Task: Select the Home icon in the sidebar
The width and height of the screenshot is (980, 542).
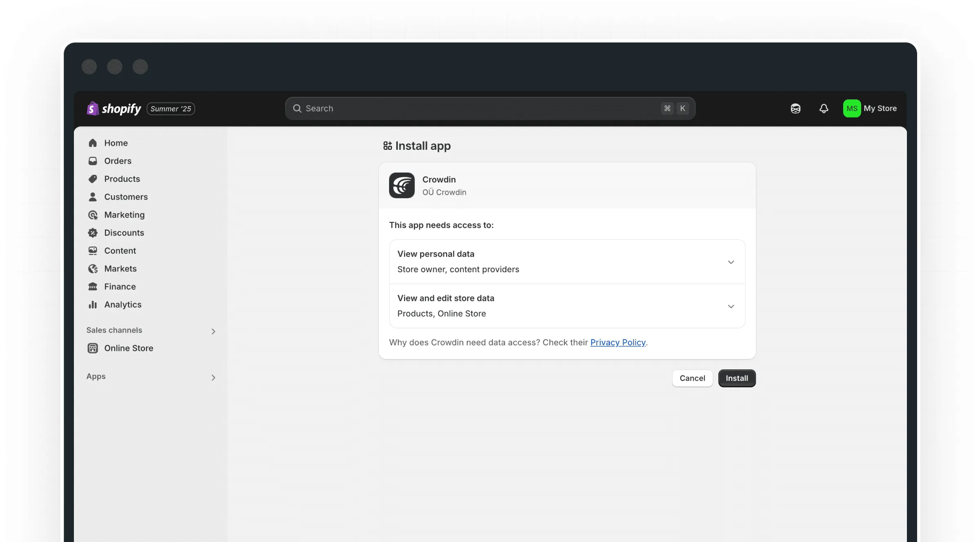Action: pos(93,143)
